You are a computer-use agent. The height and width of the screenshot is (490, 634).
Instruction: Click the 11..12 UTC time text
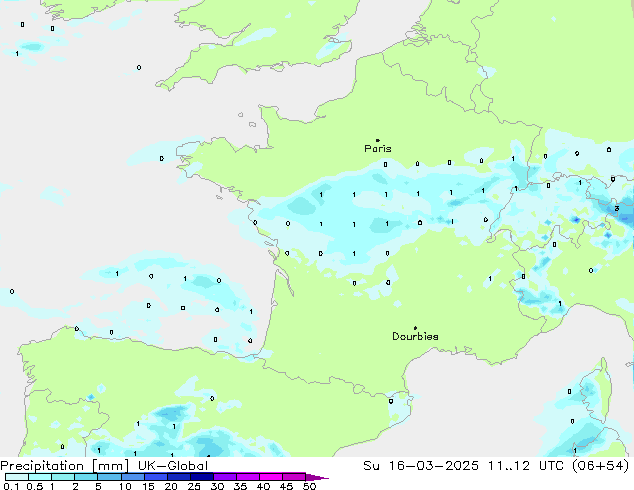tap(527, 466)
